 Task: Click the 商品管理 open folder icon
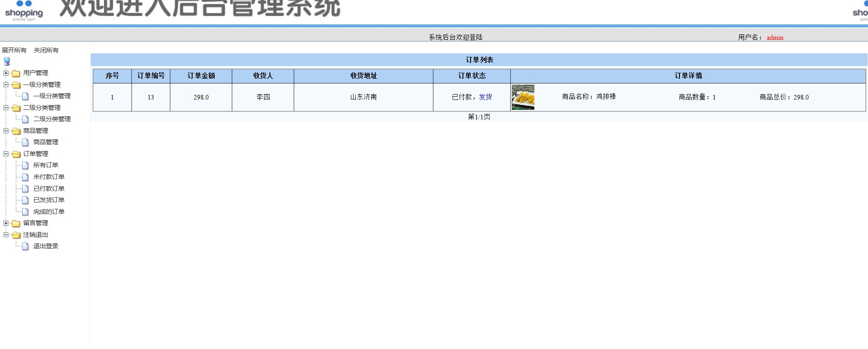pyautogui.click(x=16, y=131)
